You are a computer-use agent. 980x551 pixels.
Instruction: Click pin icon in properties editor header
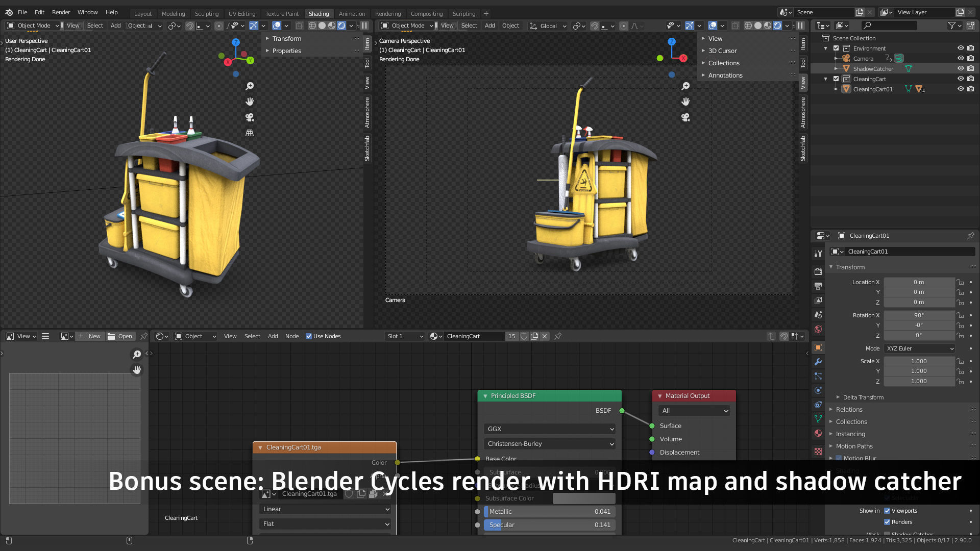(x=970, y=236)
